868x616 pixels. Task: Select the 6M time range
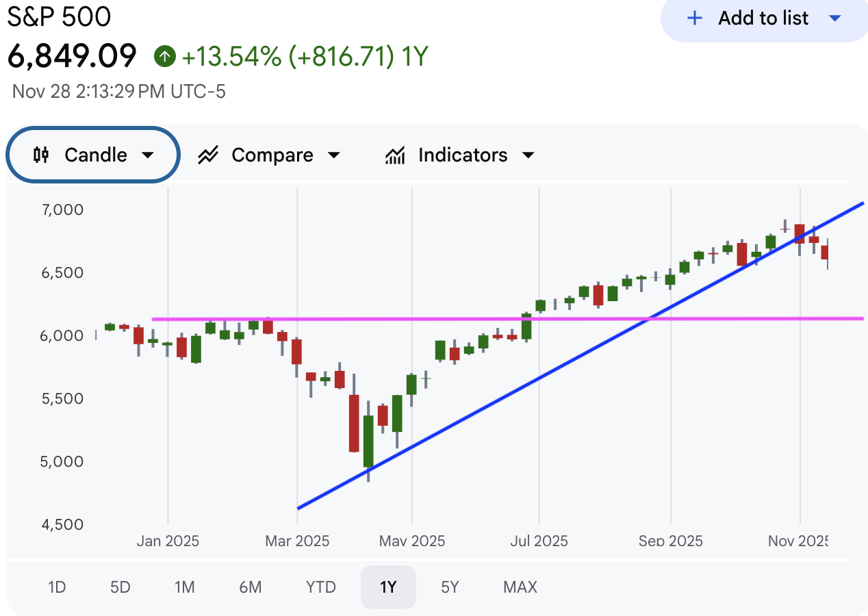pyautogui.click(x=251, y=587)
